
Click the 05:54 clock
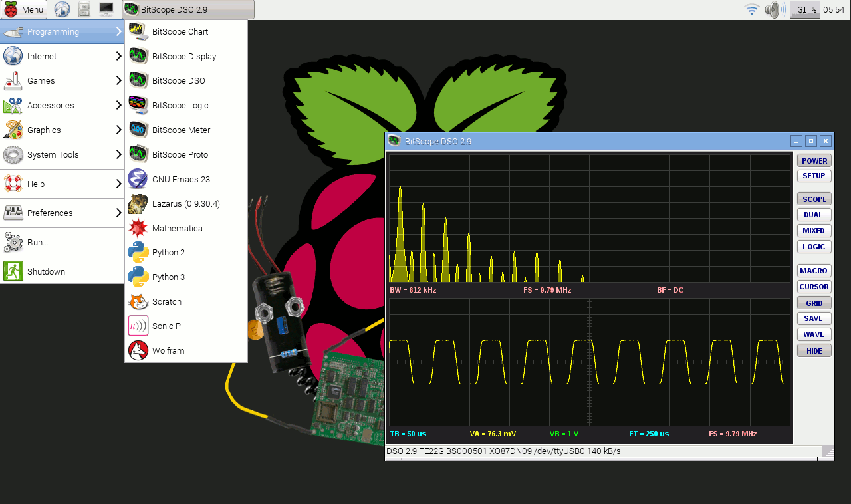click(834, 9)
